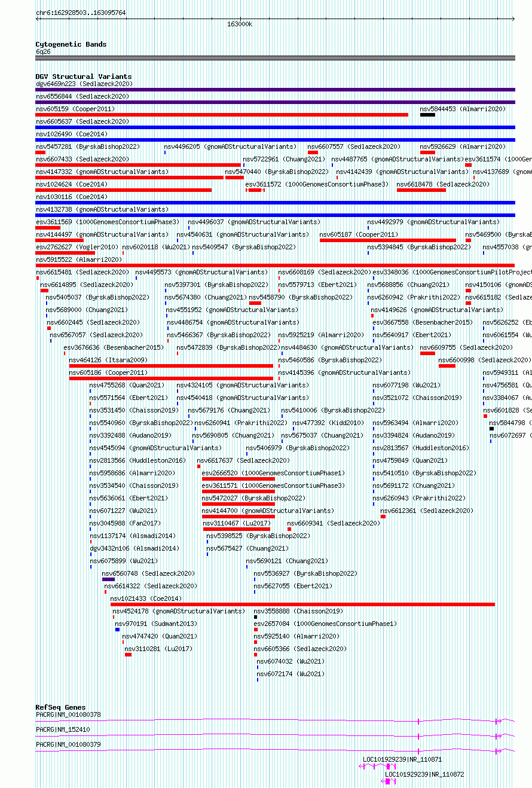Click the nsv4132738 (gnomADStructuralVariants) blue bar

pyautogui.click(x=276, y=215)
